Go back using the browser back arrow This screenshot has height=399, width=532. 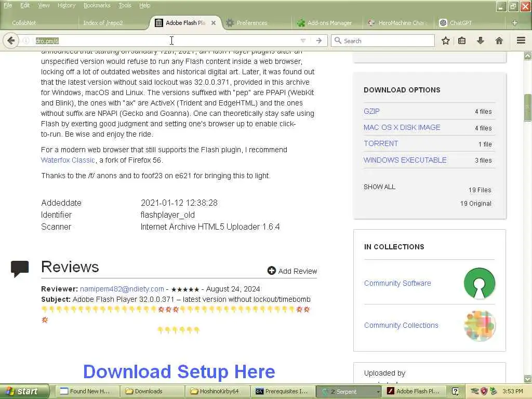(11, 41)
